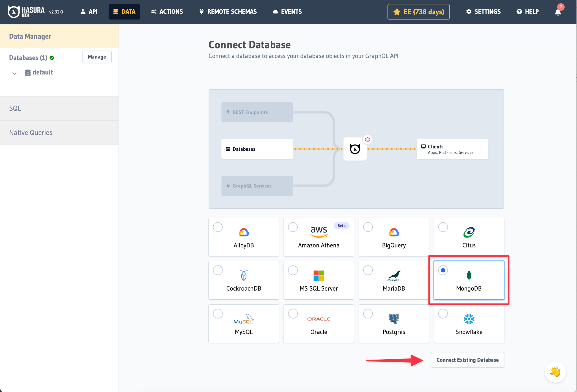Screen dimensions: 577x392
Task: Click the MySQL dolphin logo
Action: click(244, 319)
